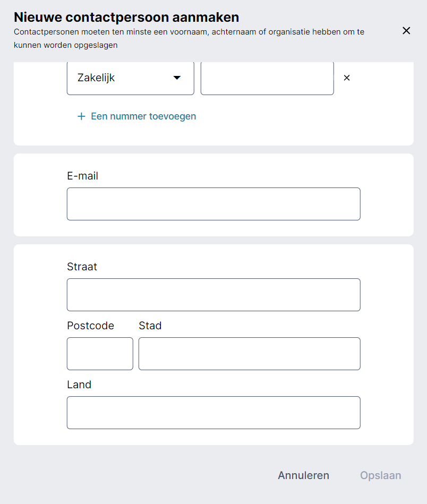Click into the E-mail input field

click(213, 204)
